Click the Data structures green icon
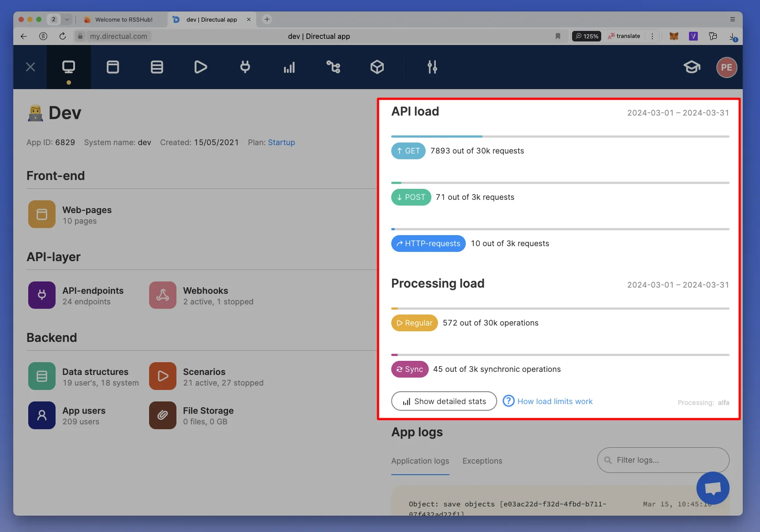 [42, 376]
